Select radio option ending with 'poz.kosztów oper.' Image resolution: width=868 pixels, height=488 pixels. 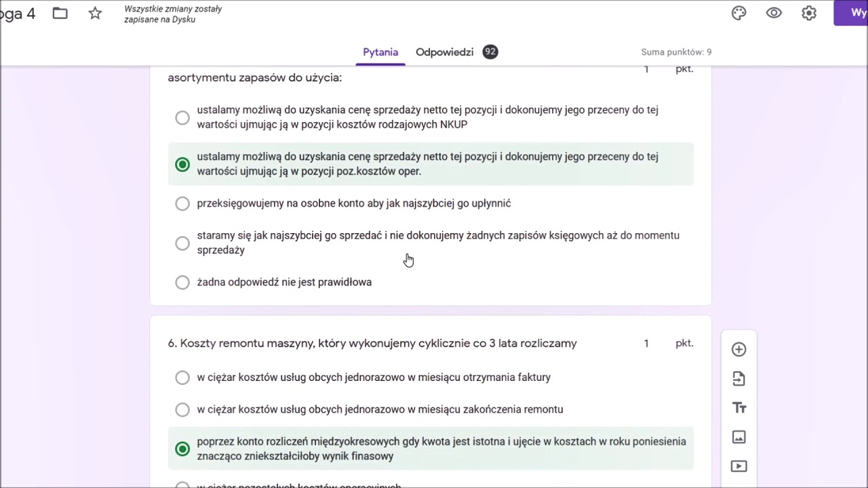pyautogui.click(x=182, y=165)
